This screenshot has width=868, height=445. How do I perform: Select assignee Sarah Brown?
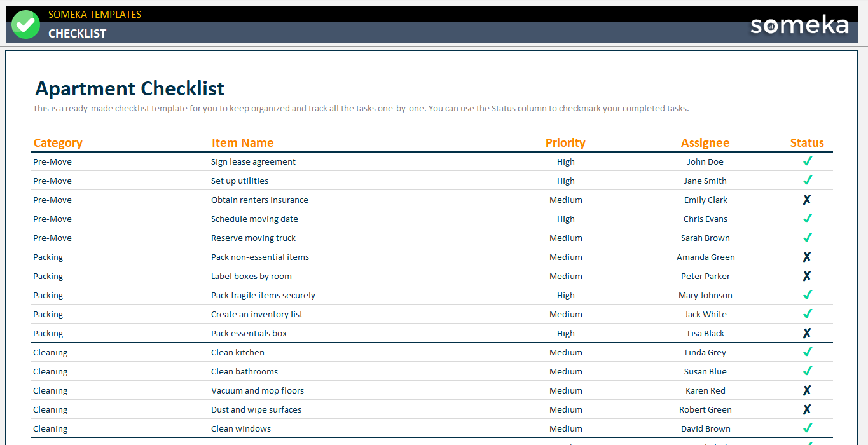pyautogui.click(x=705, y=238)
